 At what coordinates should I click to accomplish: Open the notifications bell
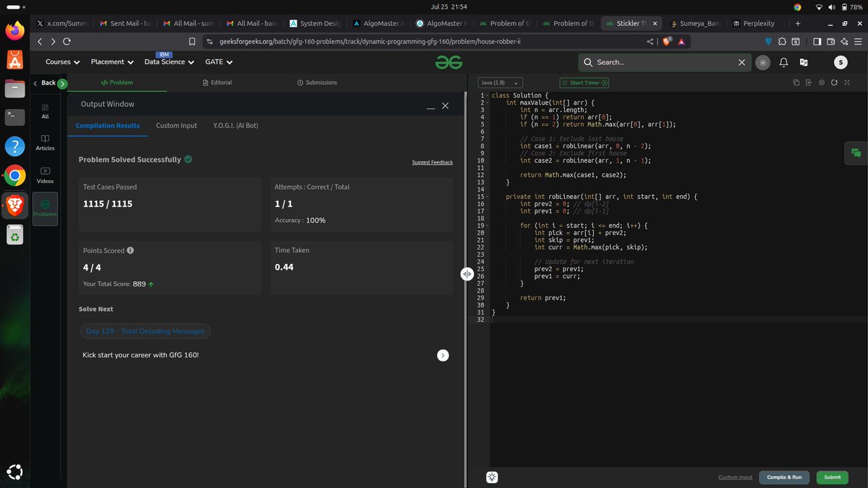click(783, 63)
